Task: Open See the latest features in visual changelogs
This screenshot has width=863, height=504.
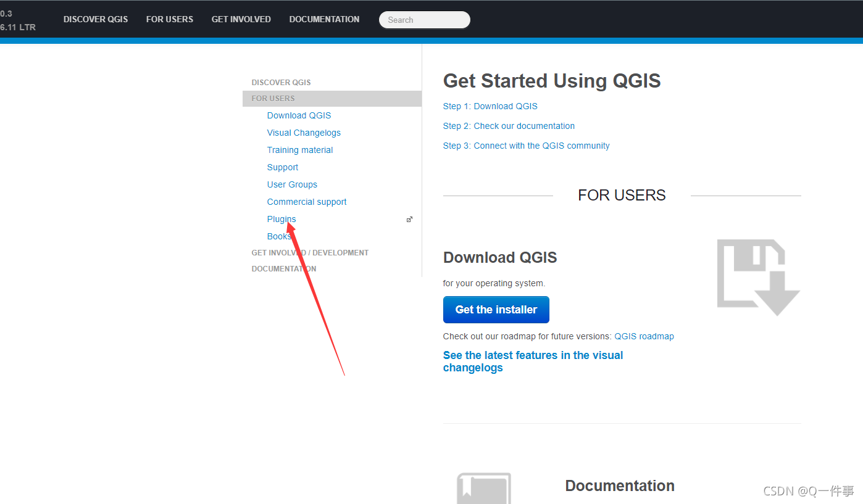Action: click(x=533, y=361)
